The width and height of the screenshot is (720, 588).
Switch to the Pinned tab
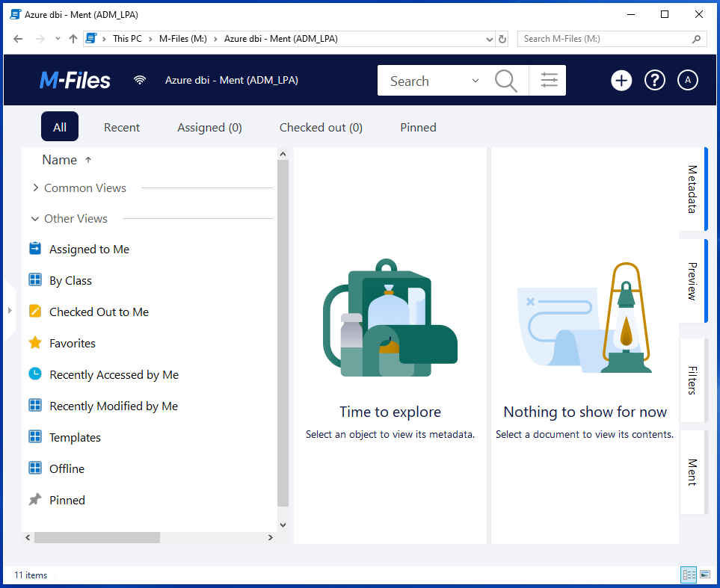point(418,127)
